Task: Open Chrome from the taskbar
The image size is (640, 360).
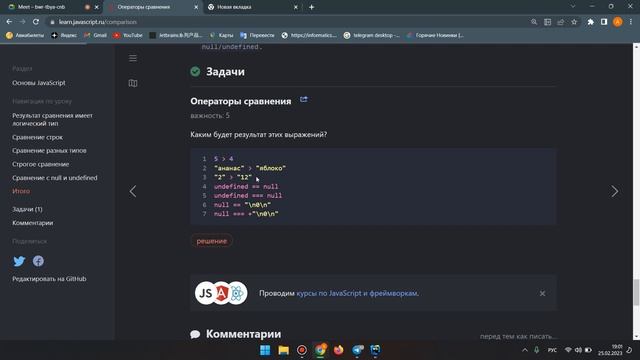Action: coord(320,350)
